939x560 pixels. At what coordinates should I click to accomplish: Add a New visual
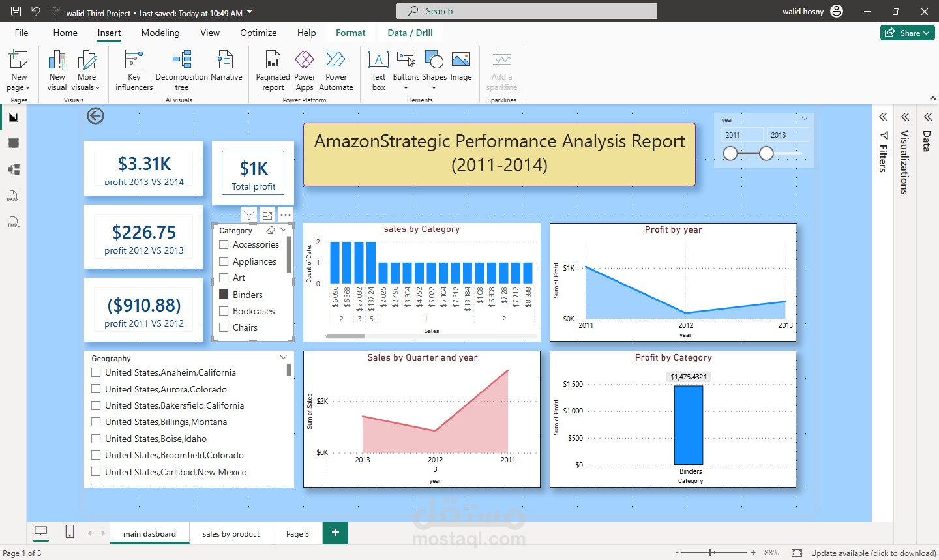pyautogui.click(x=57, y=71)
